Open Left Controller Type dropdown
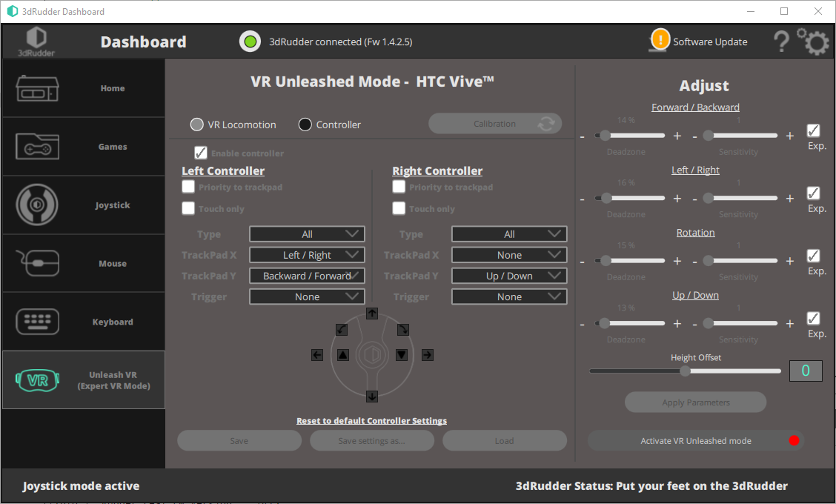This screenshot has width=836, height=504. pyautogui.click(x=307, y=234)
